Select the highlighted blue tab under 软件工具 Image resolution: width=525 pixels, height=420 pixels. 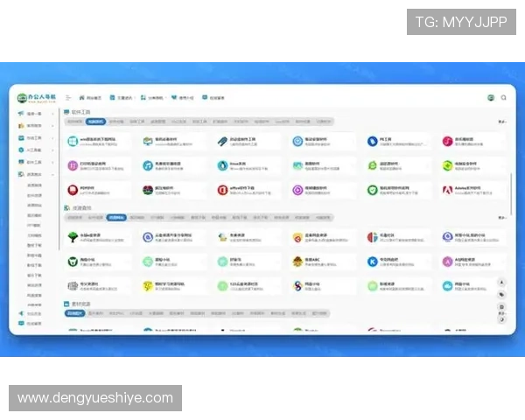click(x=95, y=122)
